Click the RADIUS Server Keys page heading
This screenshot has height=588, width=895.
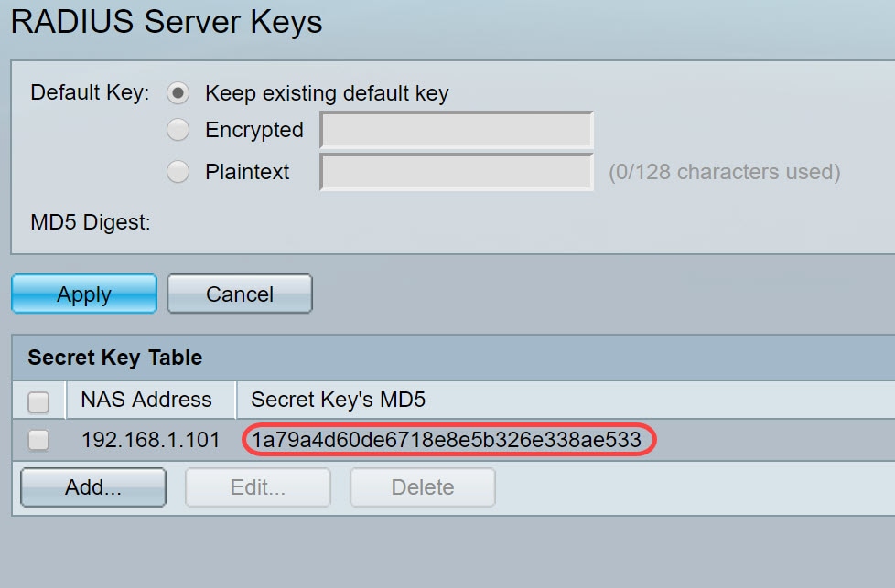(x=167, y=22)
